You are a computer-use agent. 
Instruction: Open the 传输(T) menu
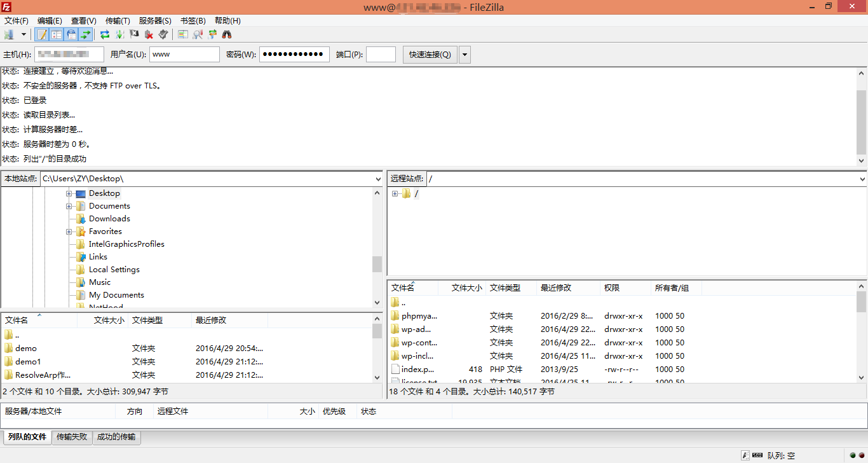tap(118, 21)
